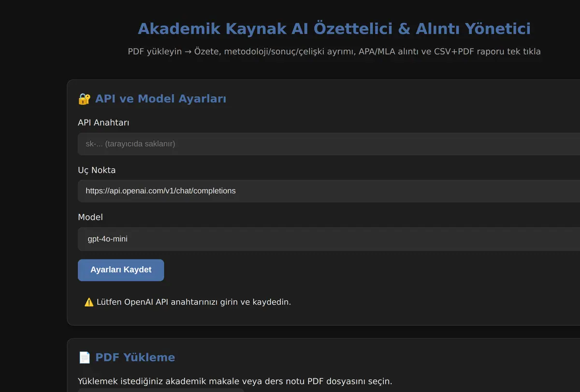Screen dimensions: 580x392
Task: Click the PDF Yükleme heading
Action: click(135, 358)
